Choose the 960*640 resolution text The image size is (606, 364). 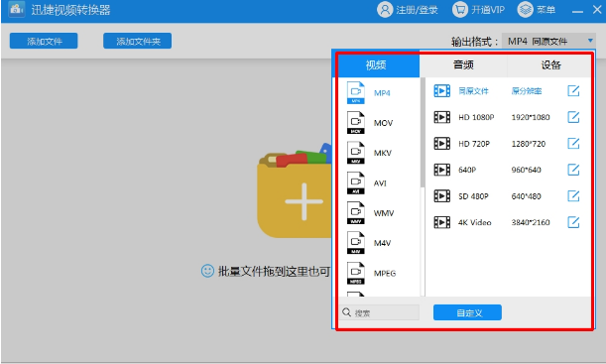coord(526,170)
